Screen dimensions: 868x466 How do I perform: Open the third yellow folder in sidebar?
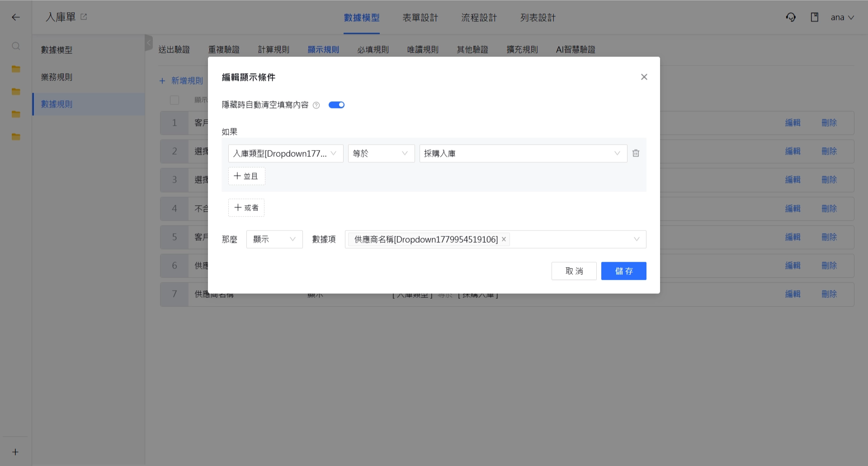[x=16, y=114]
